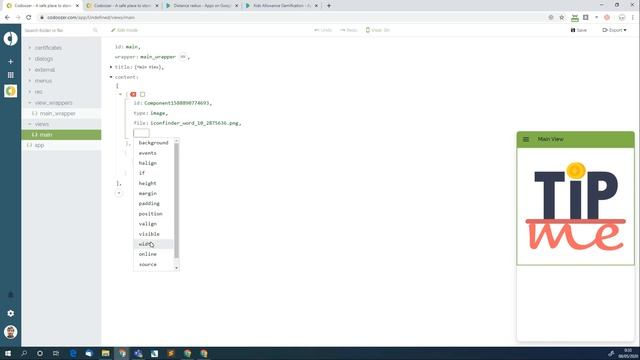Expand the menus folder
Image resolution: width=640 pixels, height=360 pixels.
click(x=30, y=81)
